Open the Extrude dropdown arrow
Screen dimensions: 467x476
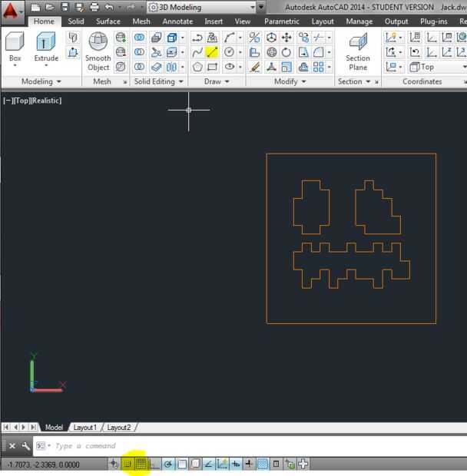(46, 65)
